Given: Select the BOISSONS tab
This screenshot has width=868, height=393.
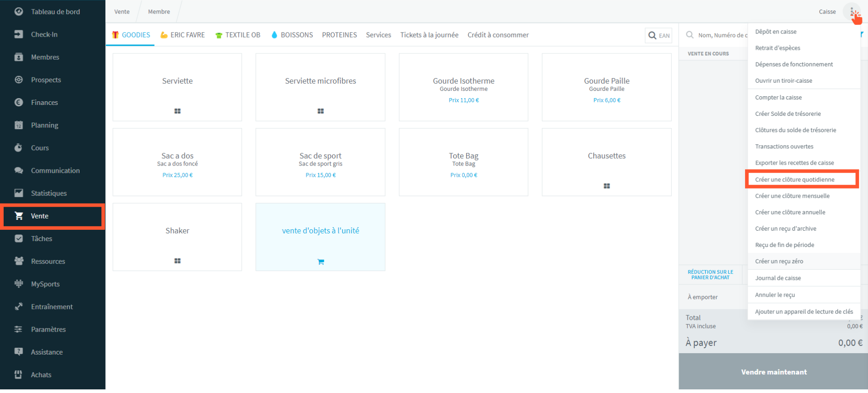Looking at the screenshot, I should (292, 35).
